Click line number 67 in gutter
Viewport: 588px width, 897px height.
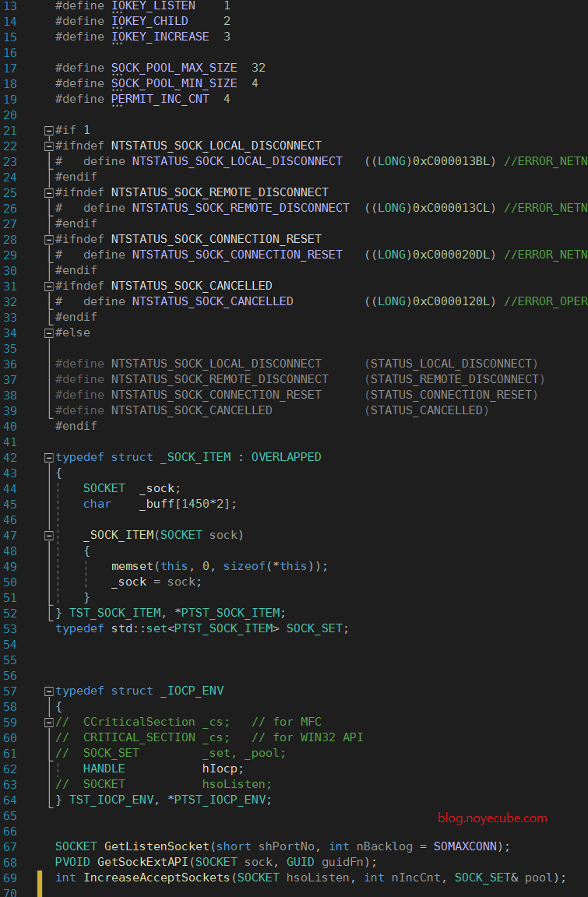point(10,846)
